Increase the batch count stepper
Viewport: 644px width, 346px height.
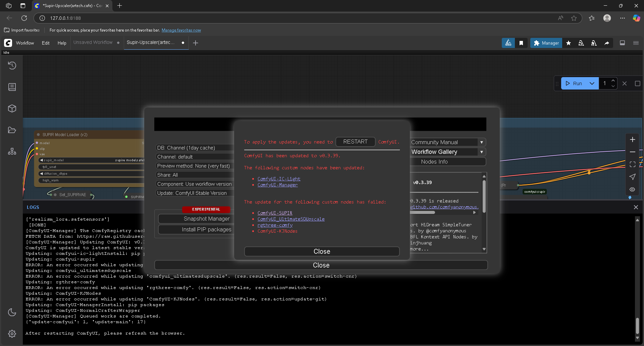[x=613, y=81]
